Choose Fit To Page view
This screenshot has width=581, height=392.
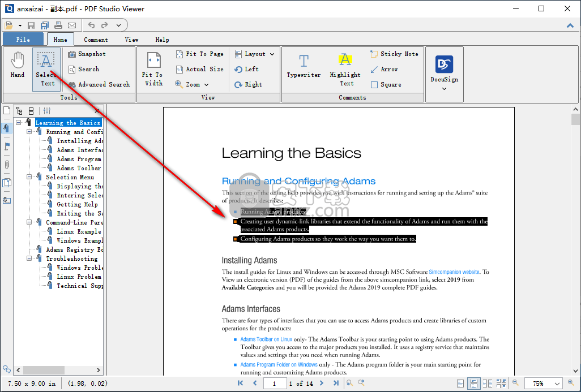tap(200, 54)
